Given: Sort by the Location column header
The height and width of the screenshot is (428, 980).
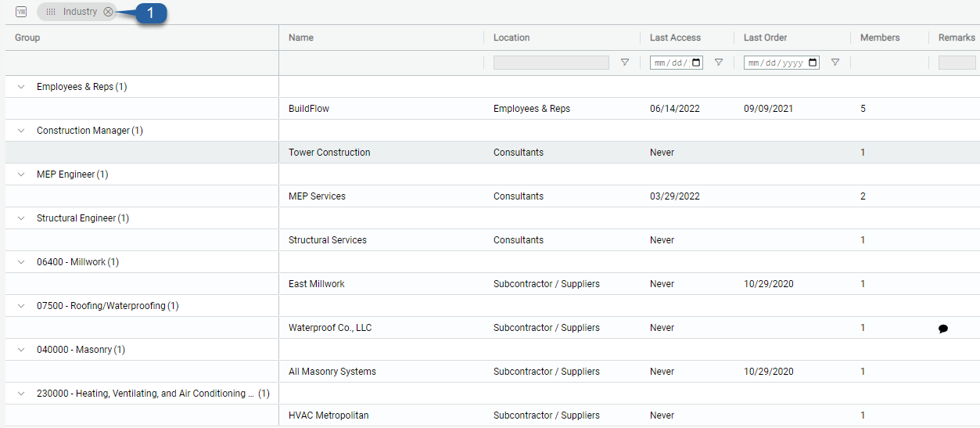Looking at the screenshot, I should tap(512, 38).
